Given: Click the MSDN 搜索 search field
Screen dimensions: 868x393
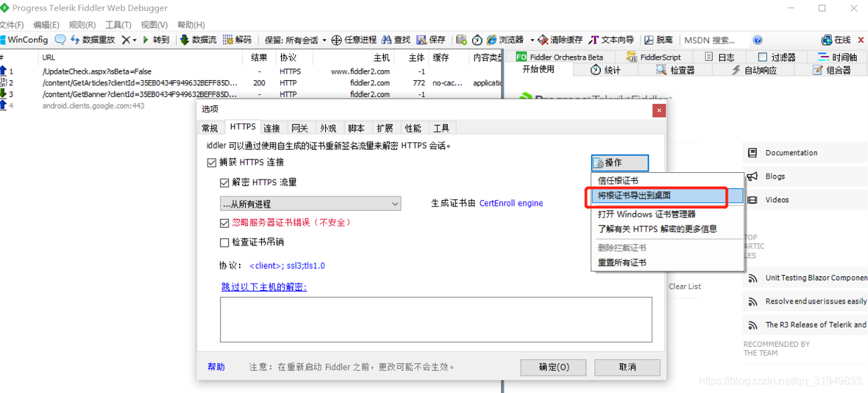Looking at the screenshot, I should tap(714, 40).
